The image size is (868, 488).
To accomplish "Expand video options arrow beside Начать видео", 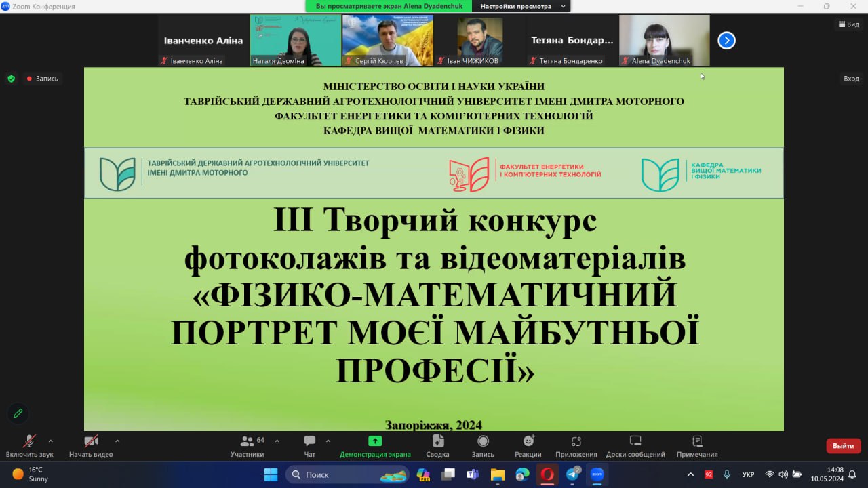I will point(117,441).
